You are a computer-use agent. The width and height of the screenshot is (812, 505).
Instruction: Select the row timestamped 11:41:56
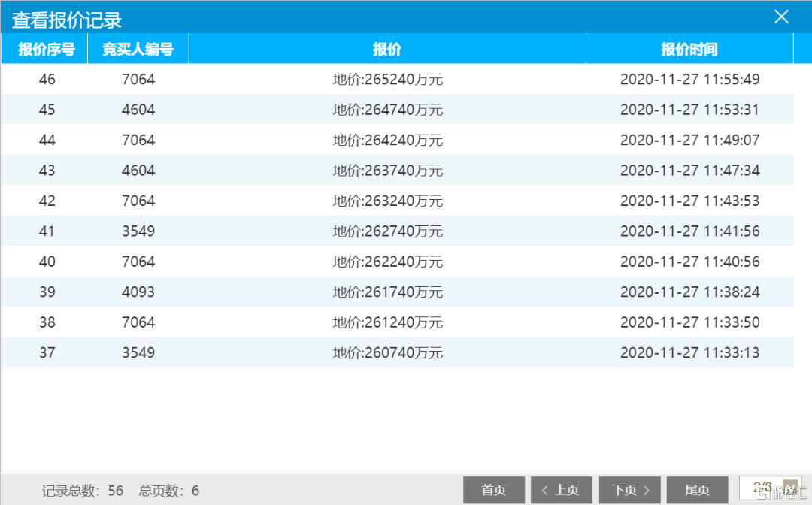(689, 231)
